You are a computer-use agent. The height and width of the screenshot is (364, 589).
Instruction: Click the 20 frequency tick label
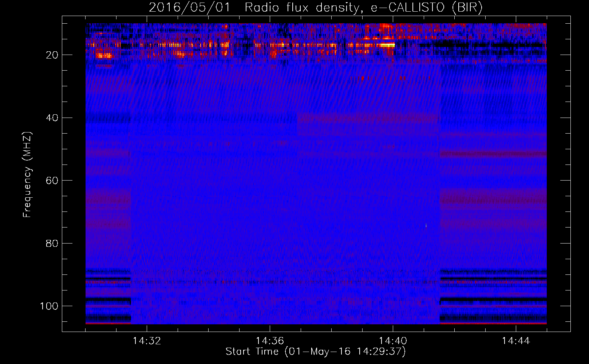point(52,55)
